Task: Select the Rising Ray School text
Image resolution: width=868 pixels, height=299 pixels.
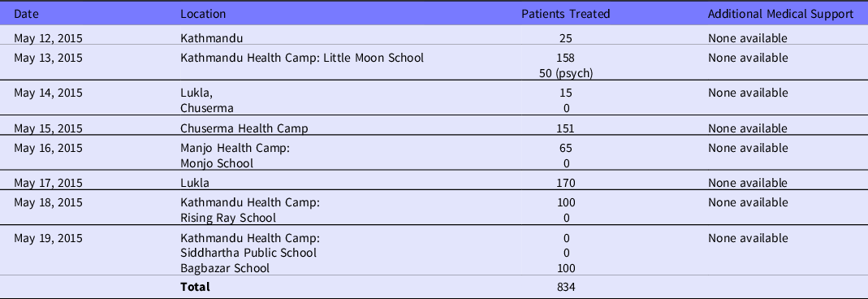Action: click(228, 218)
